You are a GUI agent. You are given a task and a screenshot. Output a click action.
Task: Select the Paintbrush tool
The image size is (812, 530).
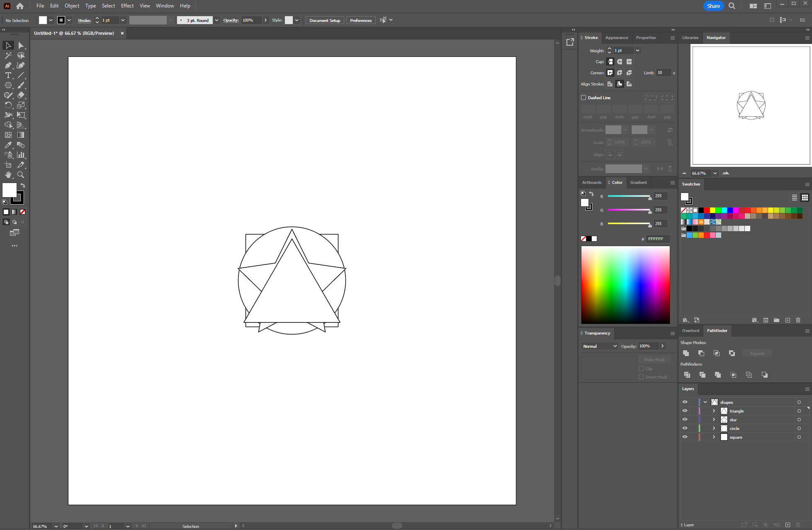click(21, 85)
